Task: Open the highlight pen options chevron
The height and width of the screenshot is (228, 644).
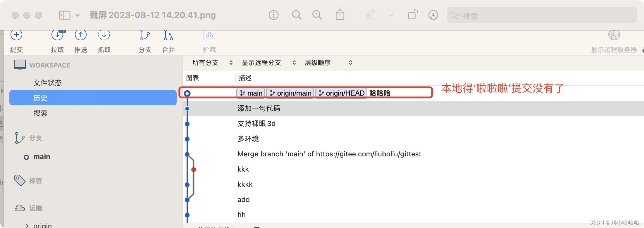Action: coord(391,15)
